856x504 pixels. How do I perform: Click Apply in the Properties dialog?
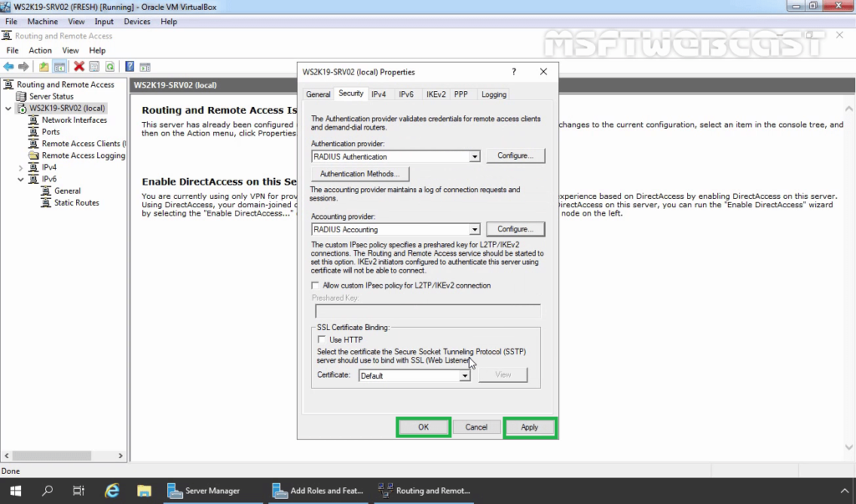pyautogui.click(x=529, y=428)
